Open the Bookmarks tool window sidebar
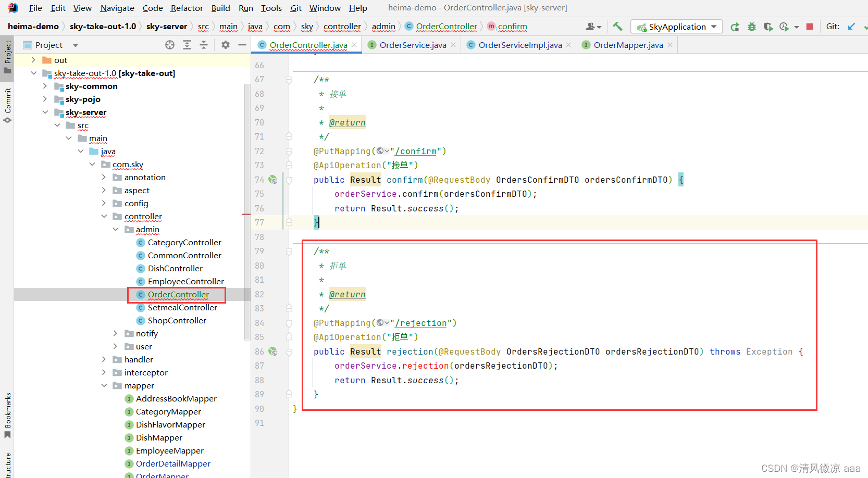This screenshot has height=478, width=868. point(7,416)
